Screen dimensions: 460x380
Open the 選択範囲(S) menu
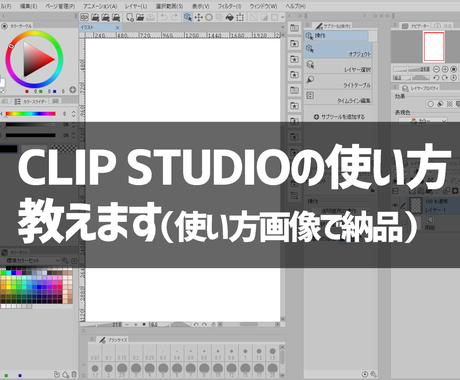tap(169, 6)
